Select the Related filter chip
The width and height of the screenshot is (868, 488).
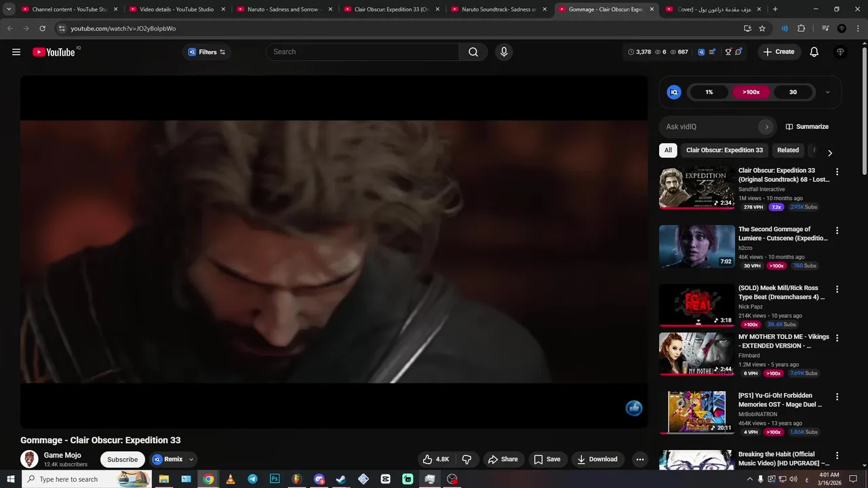[x=788, y=150]
